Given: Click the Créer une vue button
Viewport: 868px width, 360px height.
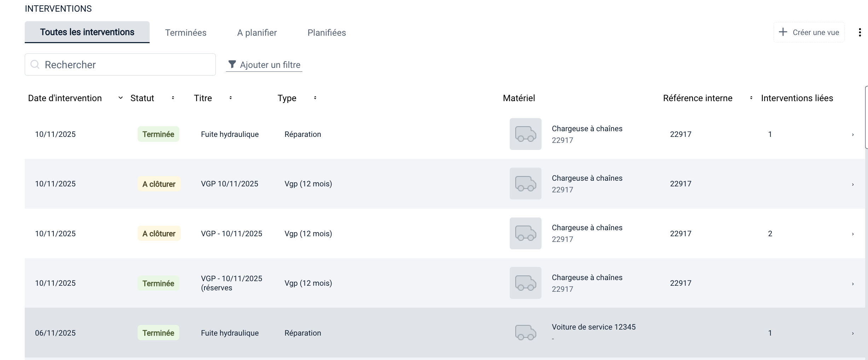Looking at the screenshot, I should [x=809, y=33].
